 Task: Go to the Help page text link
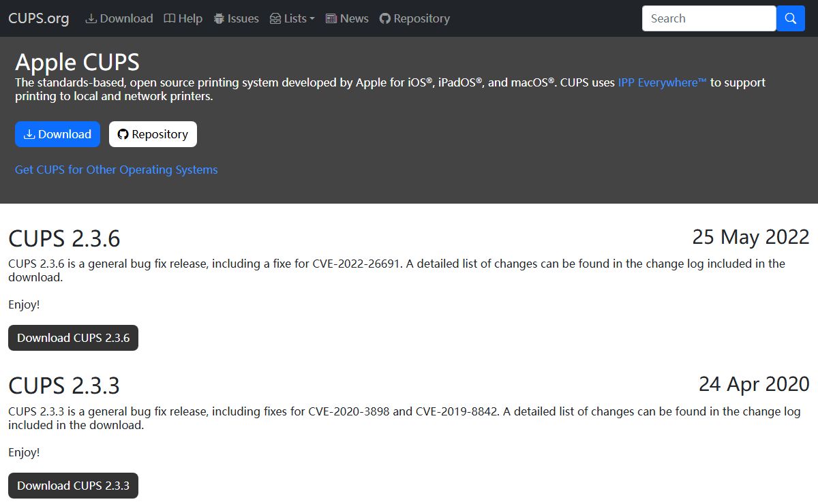pos(190,18)
